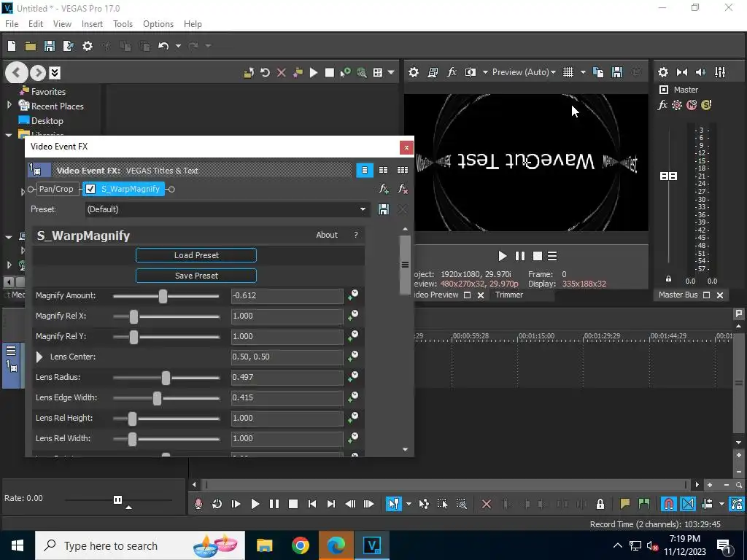The width and height of the screenshot is (747, 560).
Task: Open Master bus audio properties gear
Action: click(x=662, y=72)
